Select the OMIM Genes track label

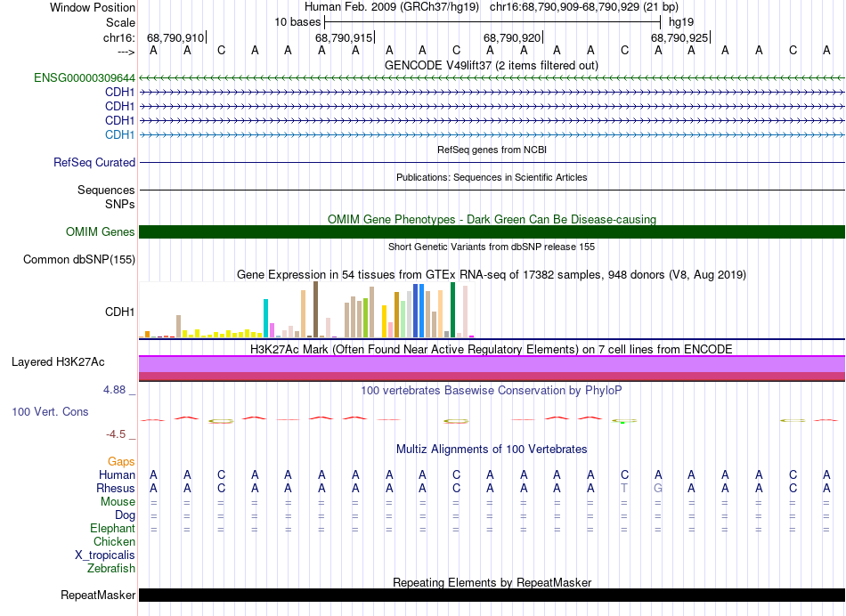pos(101,232)
